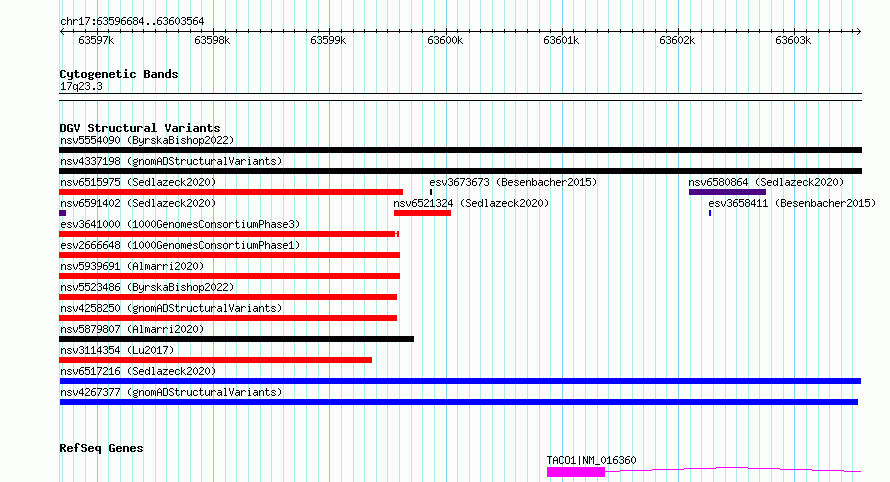Image resolution: width=890 pixels, height=482 pixels.
Task: Open the nsv4337198 (gnomADStructuralVariants) label
Action: tap(171, 161)
